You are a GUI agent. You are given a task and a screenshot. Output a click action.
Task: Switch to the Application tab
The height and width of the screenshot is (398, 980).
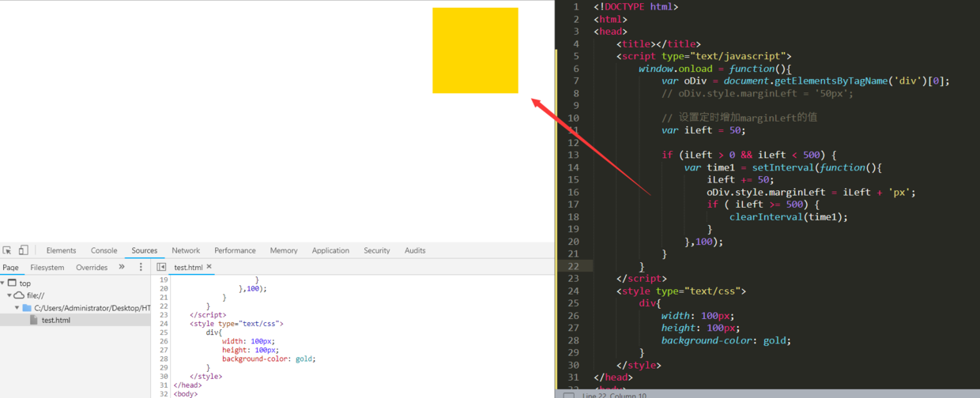(330, 250)
